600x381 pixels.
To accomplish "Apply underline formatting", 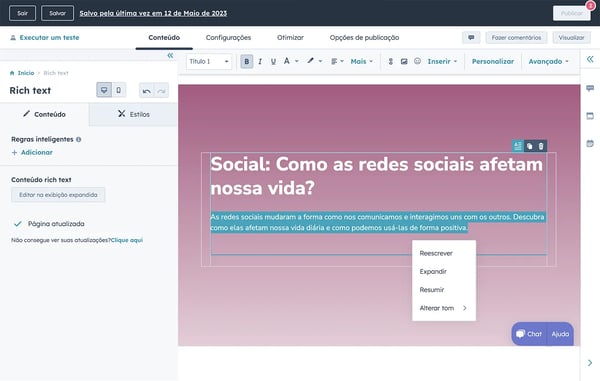I will coord(273,61).
